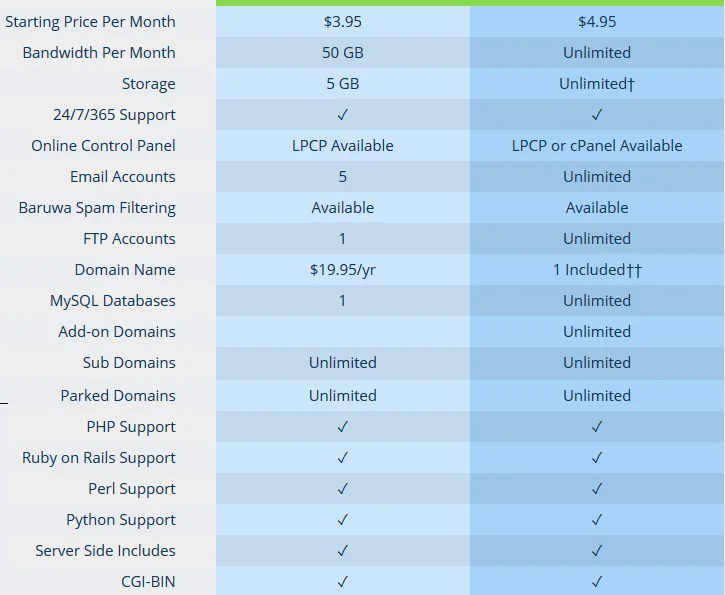Click the 24/7/365 Support checkmark in first column
Screen dimensions: 725x595
[x=343, y=115]
